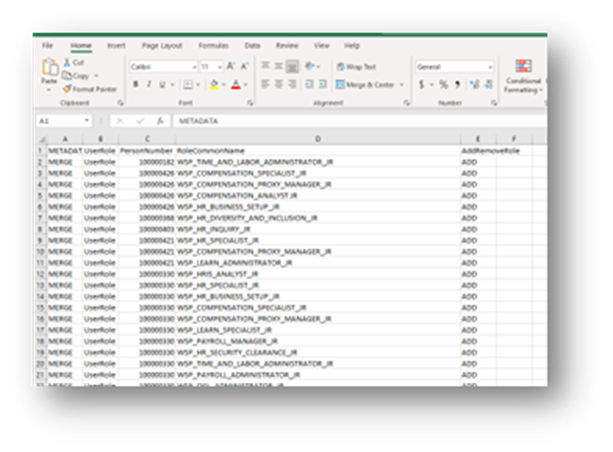Open the font size 11 dropdown
Screen dimensions: 613x452
(220, 67)
